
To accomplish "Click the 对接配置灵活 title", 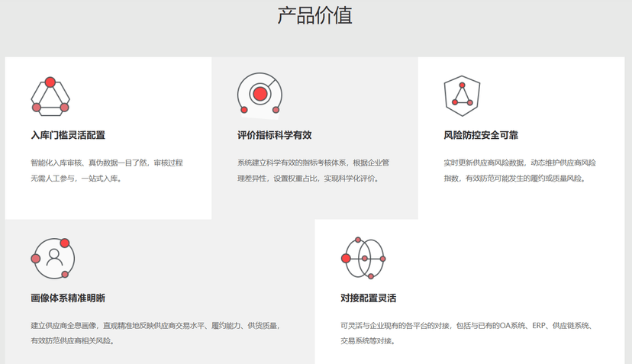I will pos(369,298).
